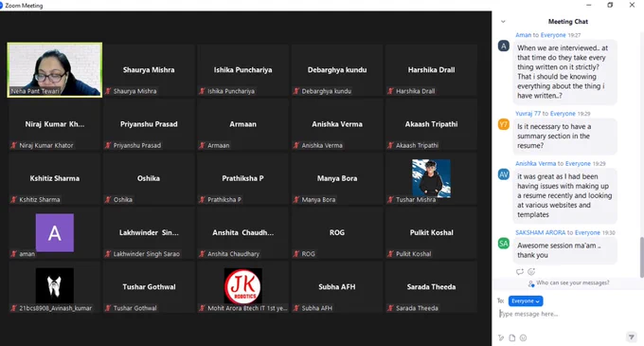This screenshot has width=644, height=346.
Task: Click sender name 'SAKSHAM ARORA' in chat
Action: click(541, 232)
